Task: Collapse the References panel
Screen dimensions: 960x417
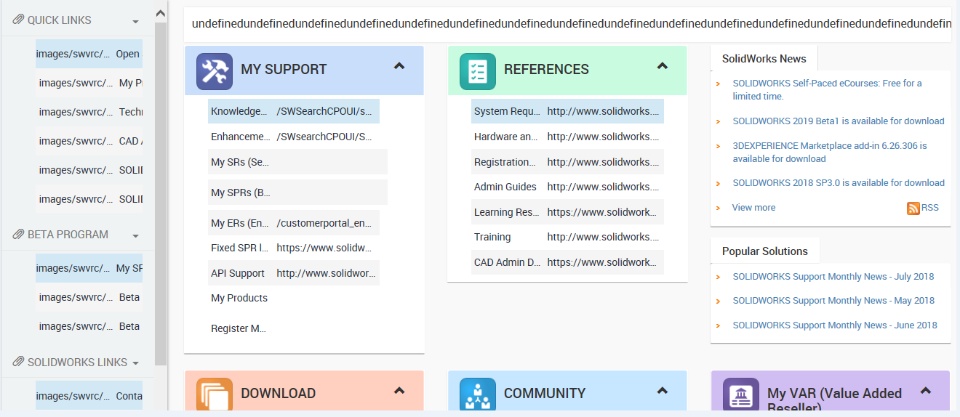Action: click(662, 66)
